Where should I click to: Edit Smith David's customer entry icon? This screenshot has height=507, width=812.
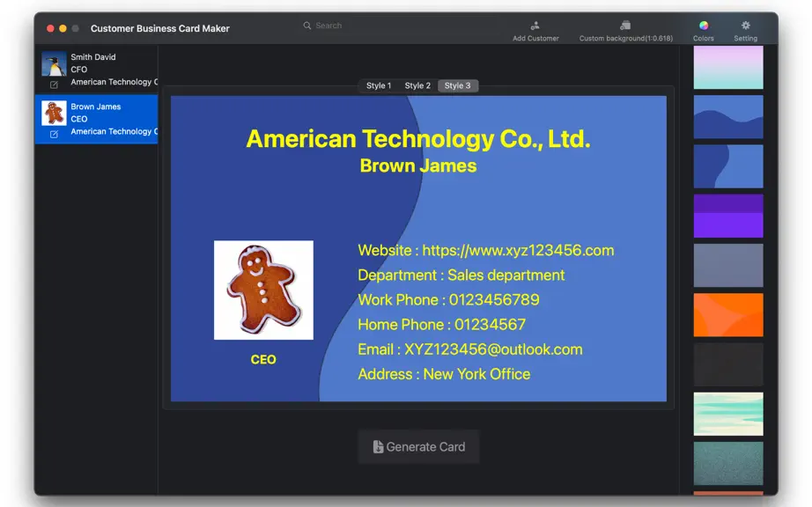(x=54, y=84)
